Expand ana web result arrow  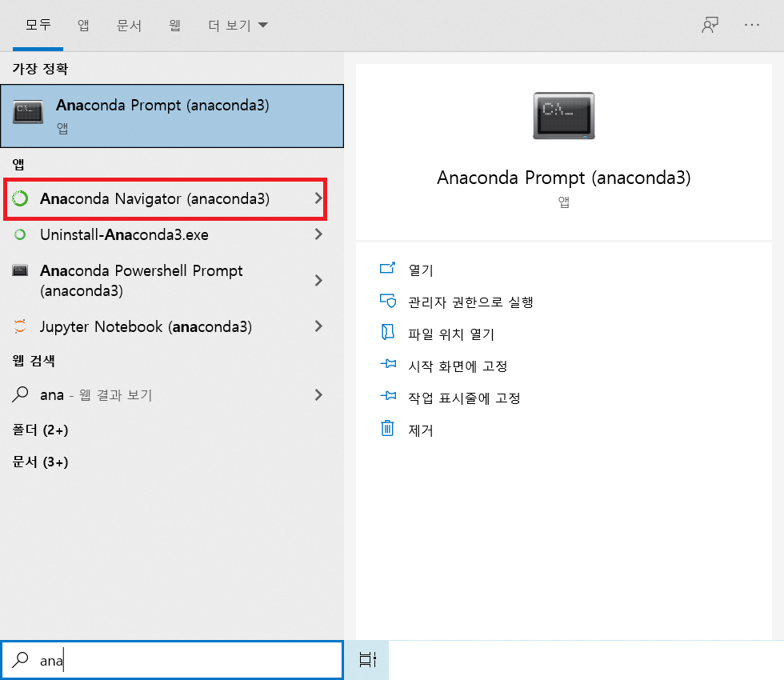coord(318,395)
